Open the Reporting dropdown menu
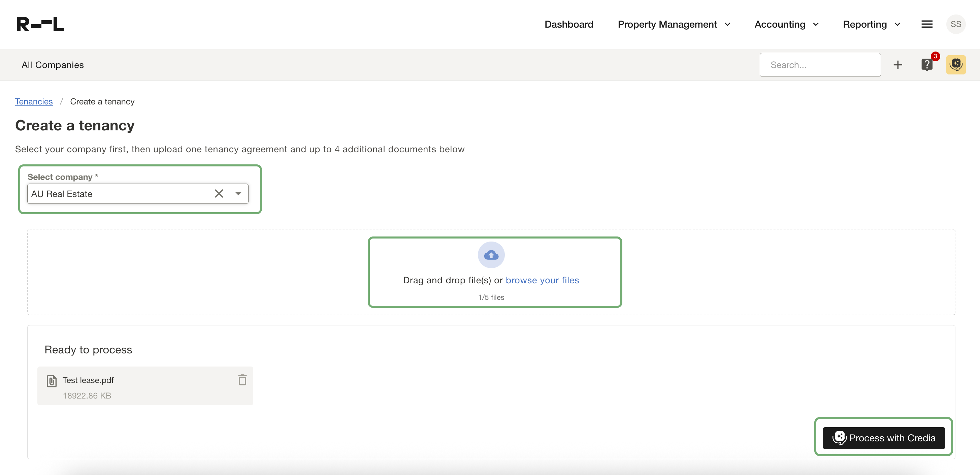Screen dimensions: 980x475 [871, 24]
